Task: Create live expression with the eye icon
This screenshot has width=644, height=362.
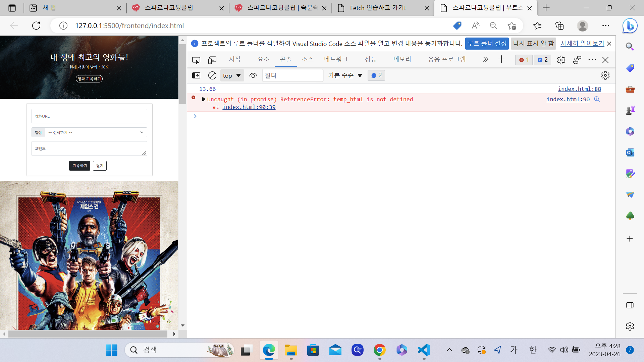Action: tap(253, 75)
